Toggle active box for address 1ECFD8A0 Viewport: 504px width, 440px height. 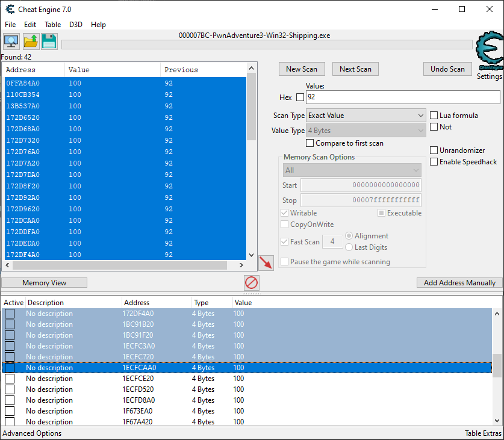pyautogui.click(x=10, y=400)
